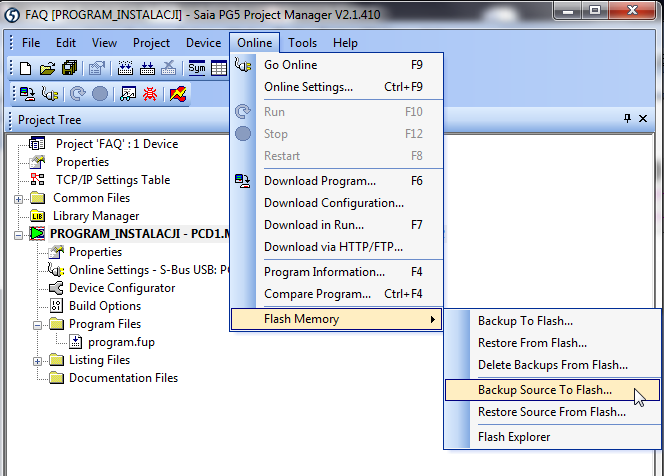The width and height of the screenshot is (664, 476).
Task: Click the Go Online plug toolbar icon
Action: (x=50, y=94)
